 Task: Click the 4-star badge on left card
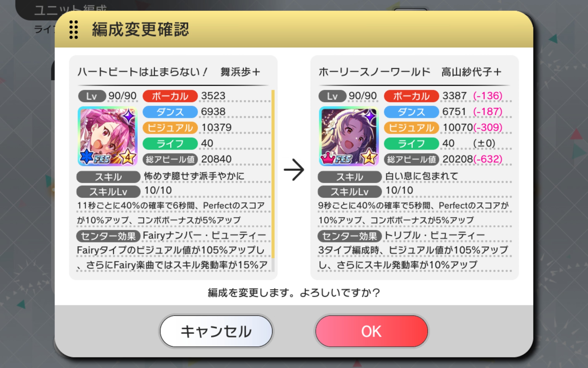point(128,156)
